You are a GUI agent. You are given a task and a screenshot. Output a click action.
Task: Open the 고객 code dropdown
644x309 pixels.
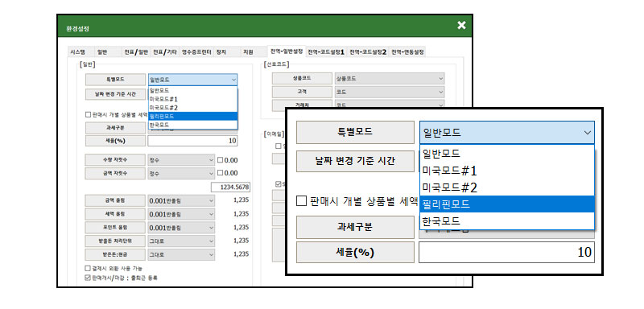tap(390, 92)
